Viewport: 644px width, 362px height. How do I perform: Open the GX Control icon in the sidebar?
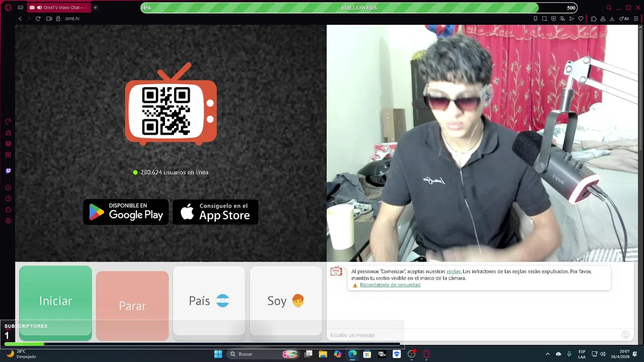tap(8, 122)
